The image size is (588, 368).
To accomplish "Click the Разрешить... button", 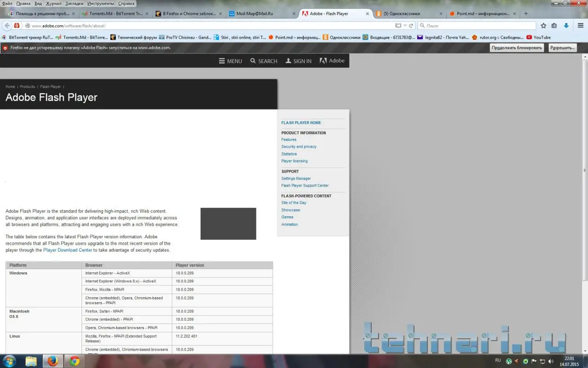I will [x=562, y=48].
